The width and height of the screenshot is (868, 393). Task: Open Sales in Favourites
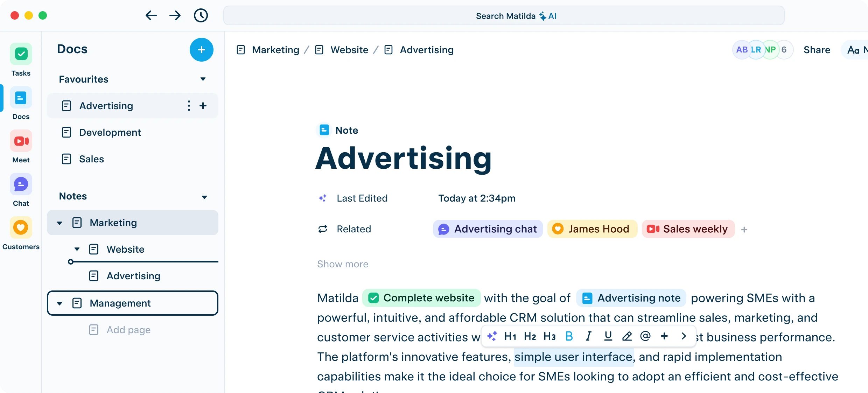pos(132,159)
